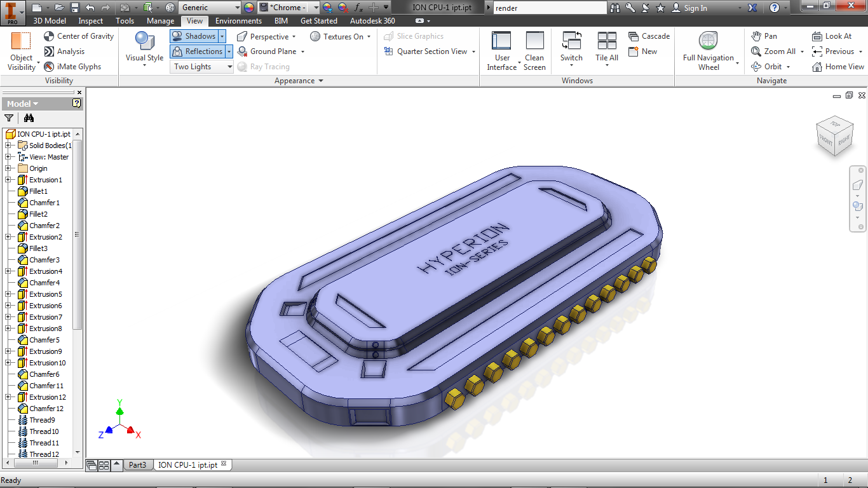The height and width of the screenshot is (488, 868).
Task: Toggle iMate Glyphs visibility
Action: click(72, 67)
